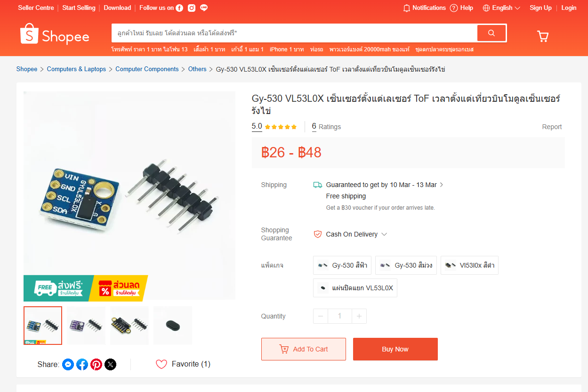Select the Gy-530 สีฟ้า package option
Screen dimensions: 588x392
click(342, 265)
